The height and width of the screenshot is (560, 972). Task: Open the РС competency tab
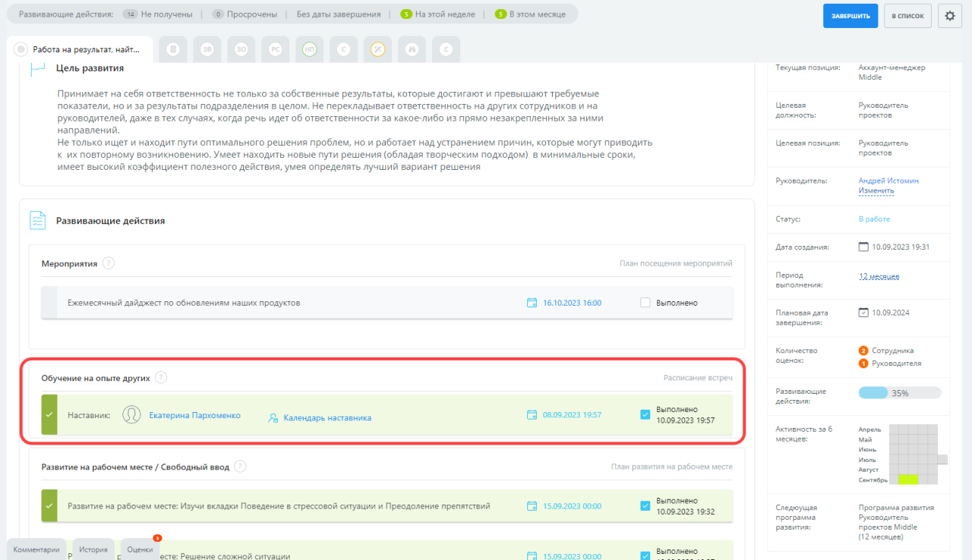276,49
